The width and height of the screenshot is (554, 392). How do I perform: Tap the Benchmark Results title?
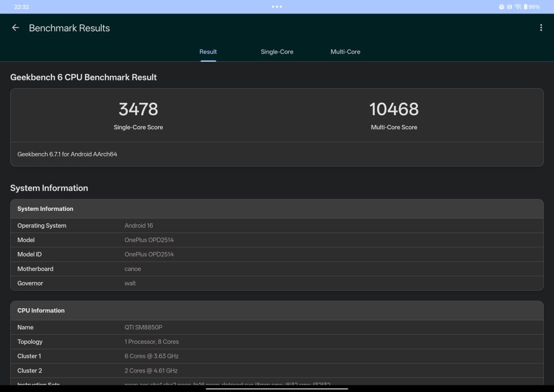[69, 28]
